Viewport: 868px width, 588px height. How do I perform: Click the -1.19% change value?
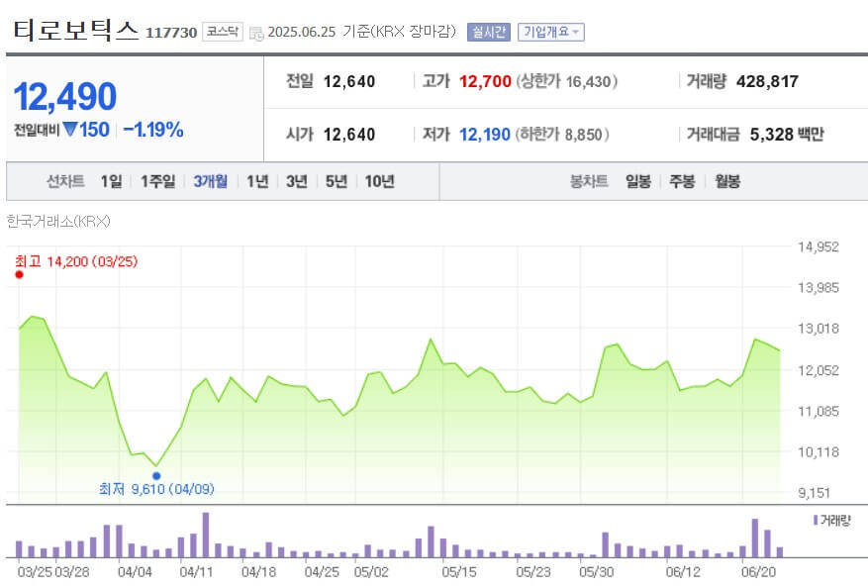pos(153,130)
